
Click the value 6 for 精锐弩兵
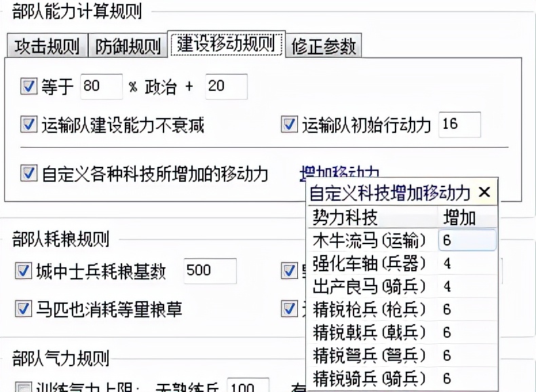467,355
